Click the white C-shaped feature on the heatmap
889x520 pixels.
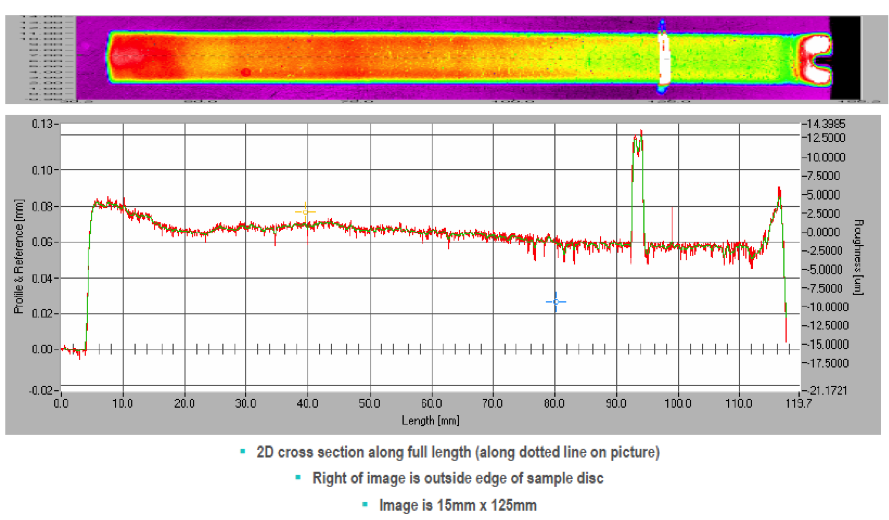coord(814,58)
